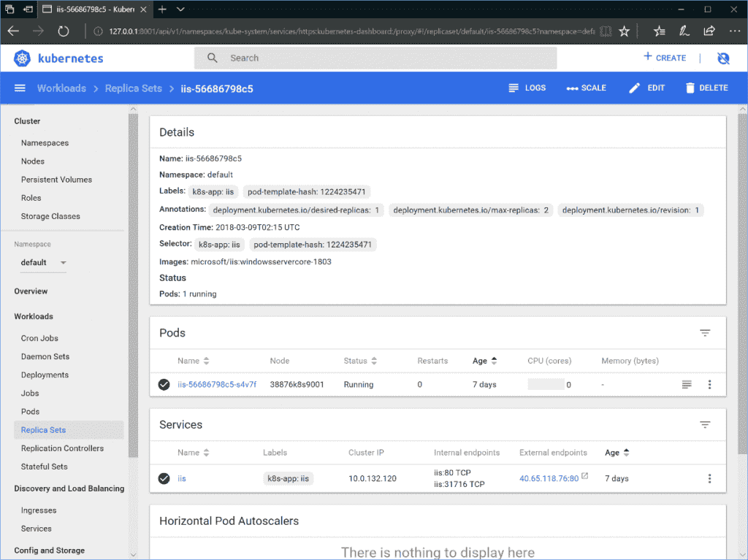Click the Search input field
748x560 pixels.
[x=375, y=58]
